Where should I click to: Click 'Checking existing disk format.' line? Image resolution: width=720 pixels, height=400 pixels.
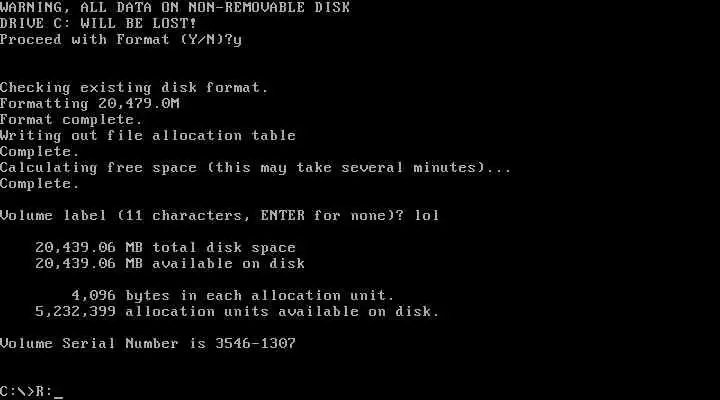click(134, 88)
